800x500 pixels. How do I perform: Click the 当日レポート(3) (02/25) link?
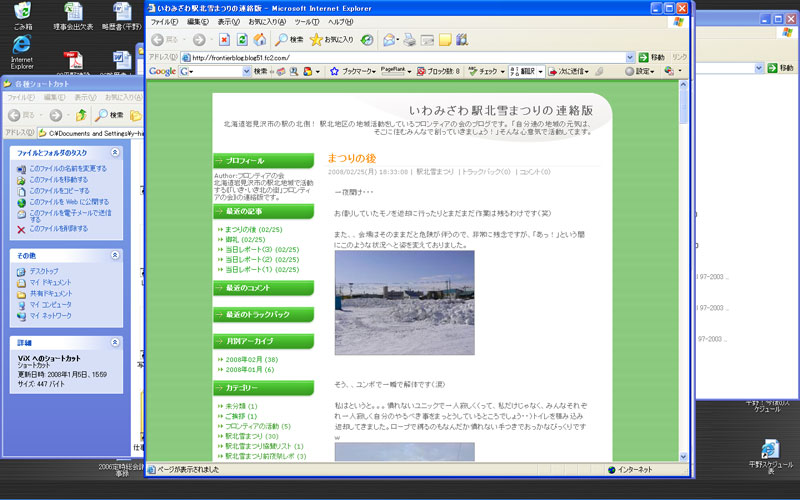pos(262,249)
